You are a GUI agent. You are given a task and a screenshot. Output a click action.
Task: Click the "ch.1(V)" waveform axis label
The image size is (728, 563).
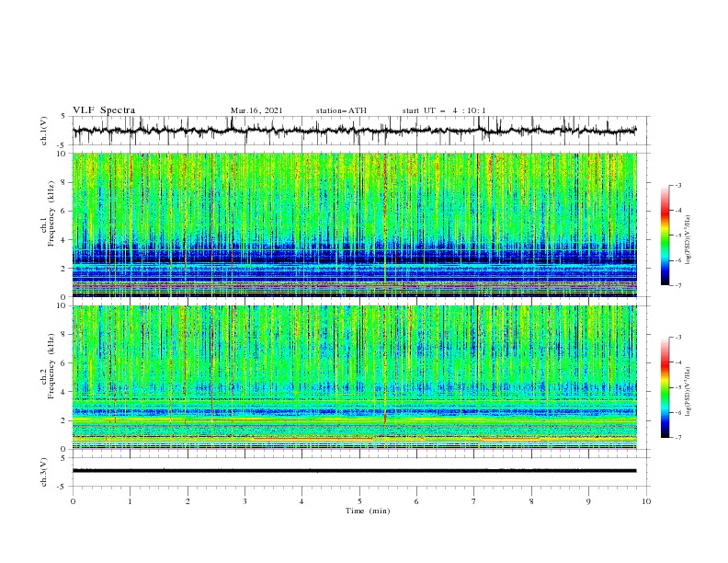(x=44, y=131)
